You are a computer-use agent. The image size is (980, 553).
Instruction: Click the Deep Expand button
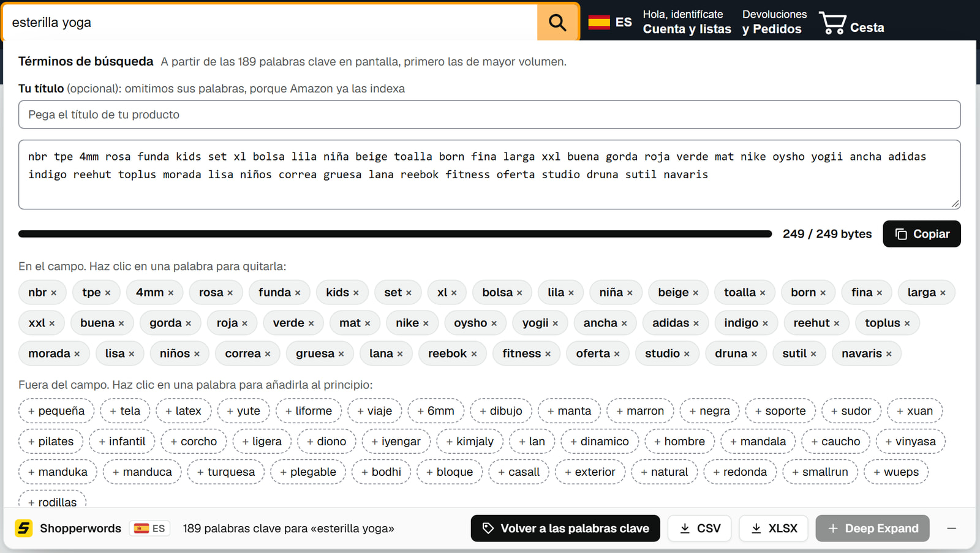coord(872,528)
